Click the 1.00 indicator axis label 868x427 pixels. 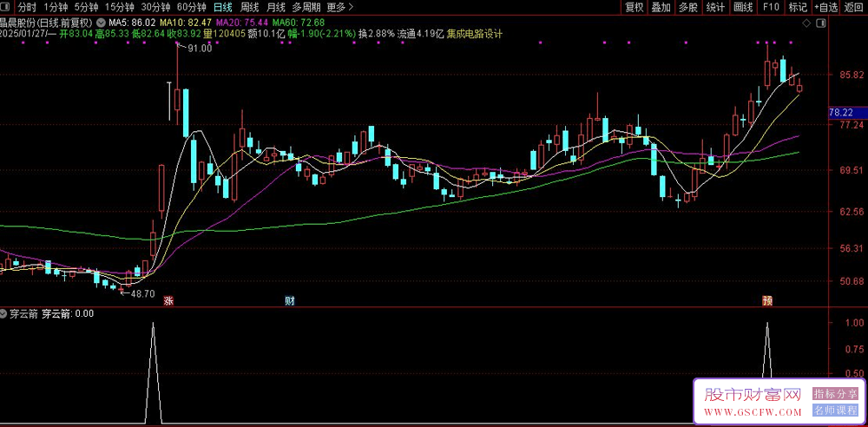(855, 322)
